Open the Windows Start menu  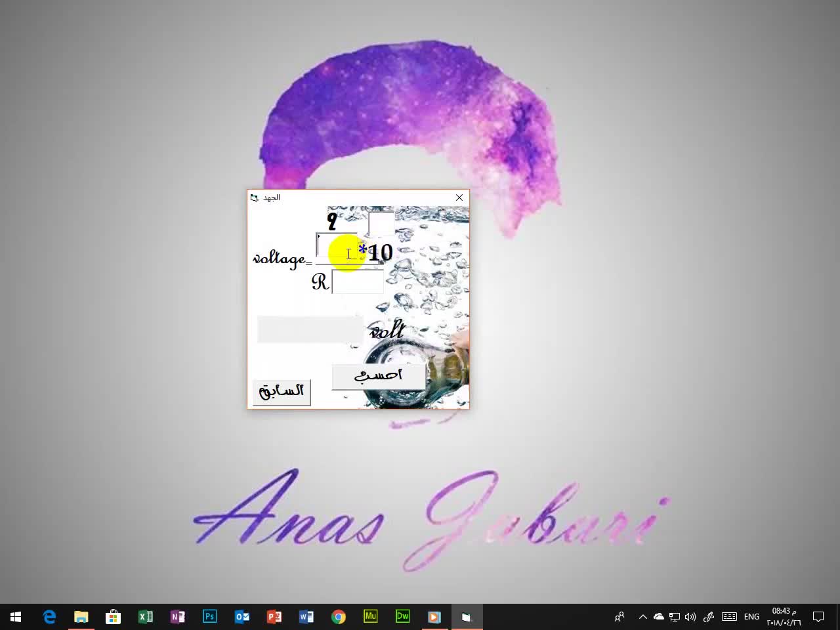pos(16,617)
